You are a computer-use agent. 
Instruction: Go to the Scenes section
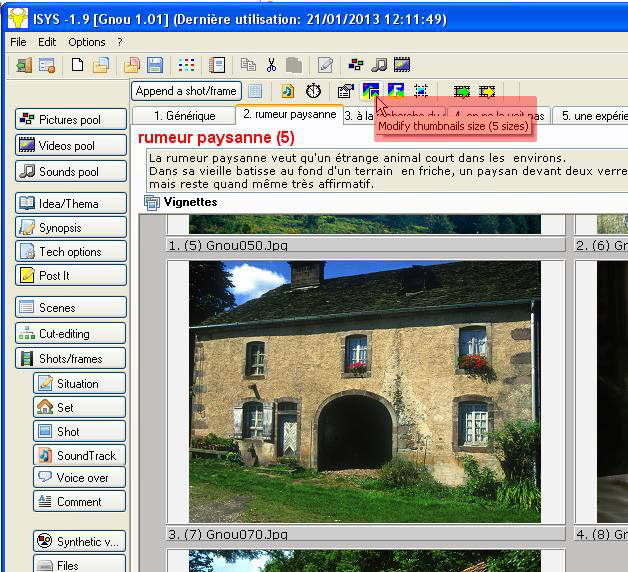(71, 308)
